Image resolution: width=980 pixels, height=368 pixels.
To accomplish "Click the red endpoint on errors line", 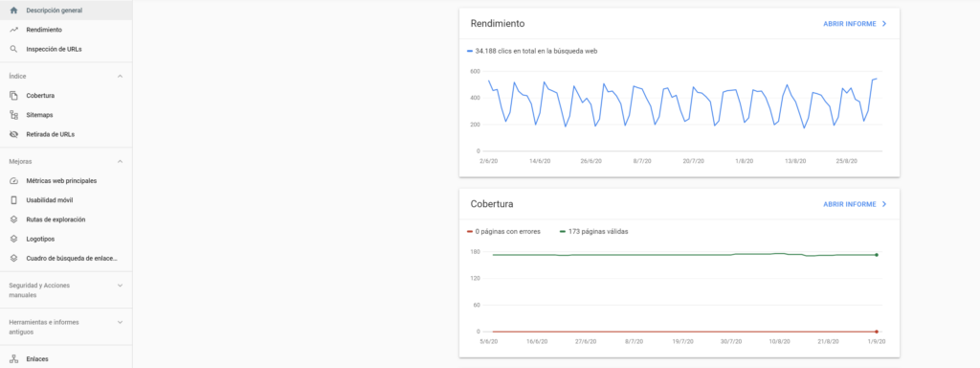I will [877, 331].
